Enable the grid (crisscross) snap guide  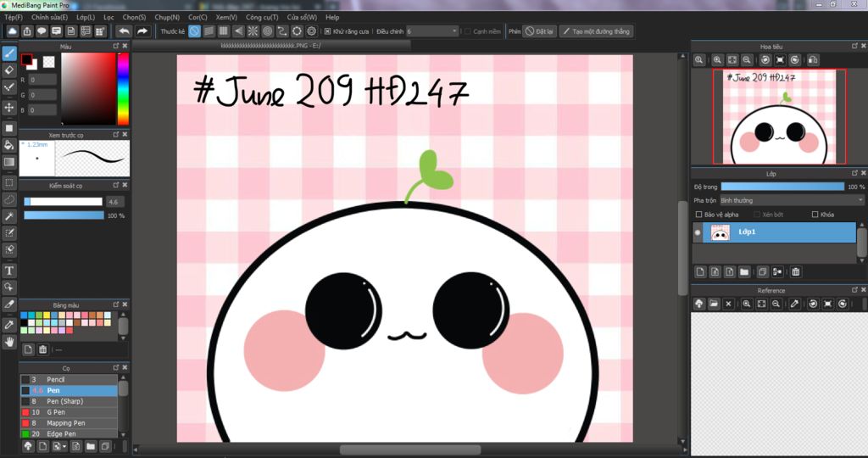(224, 31)
